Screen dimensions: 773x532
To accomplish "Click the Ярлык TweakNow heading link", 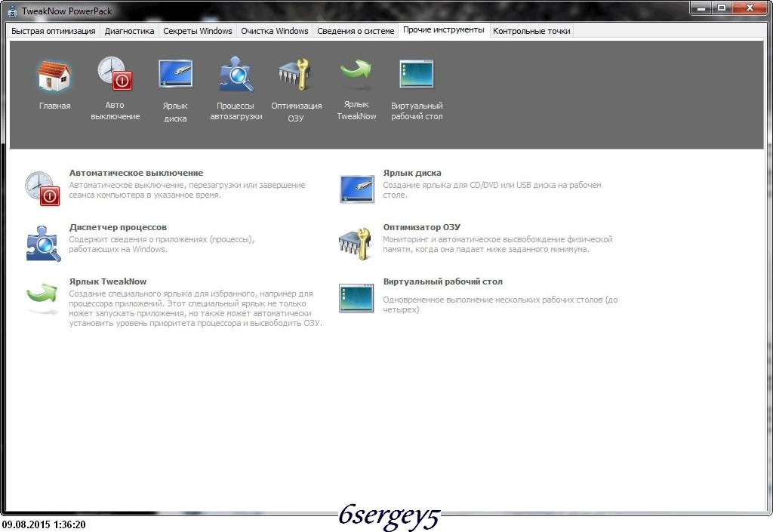I will tap(108, 281).
